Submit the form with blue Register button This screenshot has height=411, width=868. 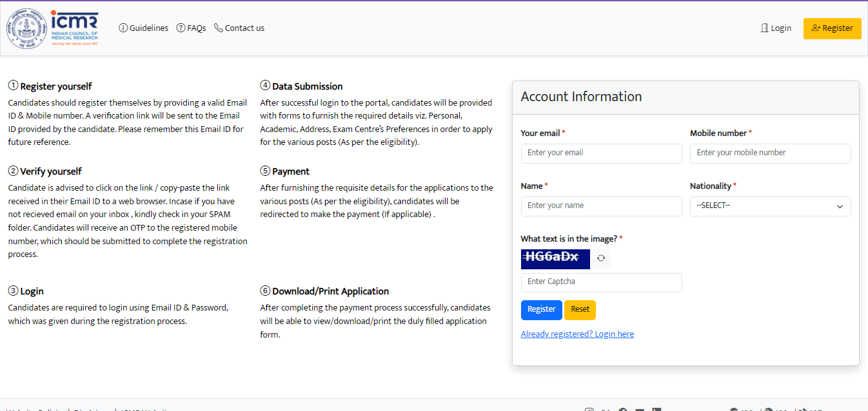click(x=541, y=309)
